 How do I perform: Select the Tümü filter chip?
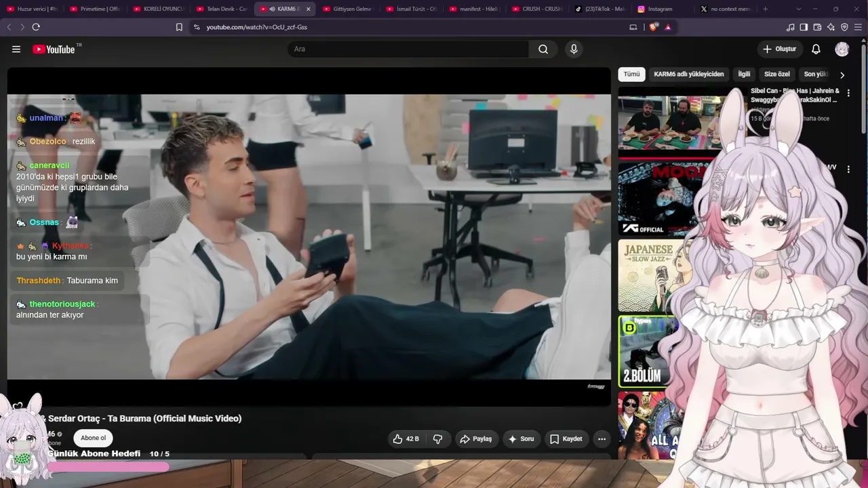tap(631, 75)
